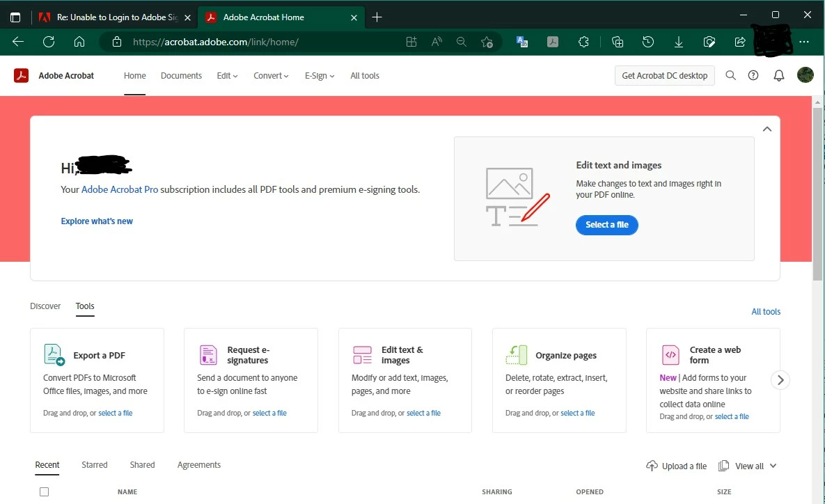This screenshot has width=825, height=504.
Task: Select the Recent tab
Action: point(47,465)
